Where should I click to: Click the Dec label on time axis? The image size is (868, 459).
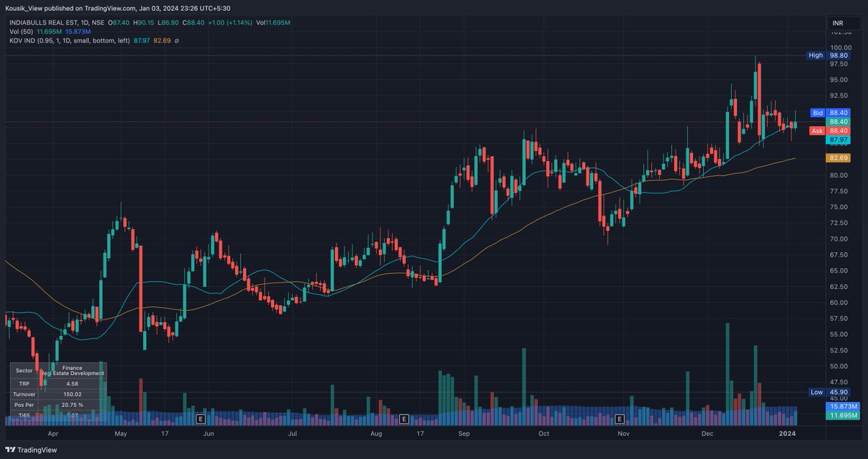707,434
